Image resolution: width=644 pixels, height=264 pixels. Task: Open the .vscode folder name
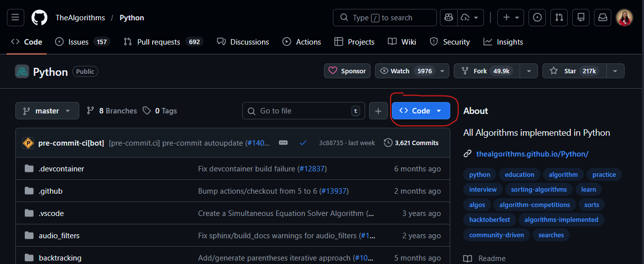(x=51, y=213)
